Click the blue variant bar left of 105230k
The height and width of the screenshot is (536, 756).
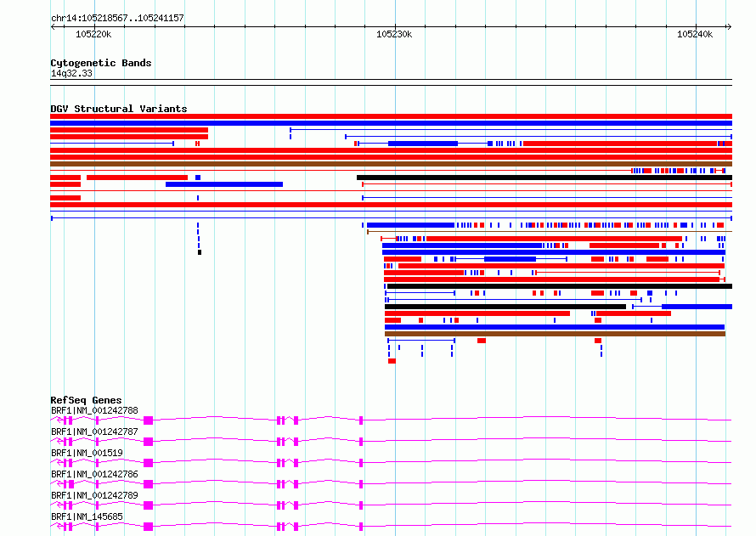point(224,184)
